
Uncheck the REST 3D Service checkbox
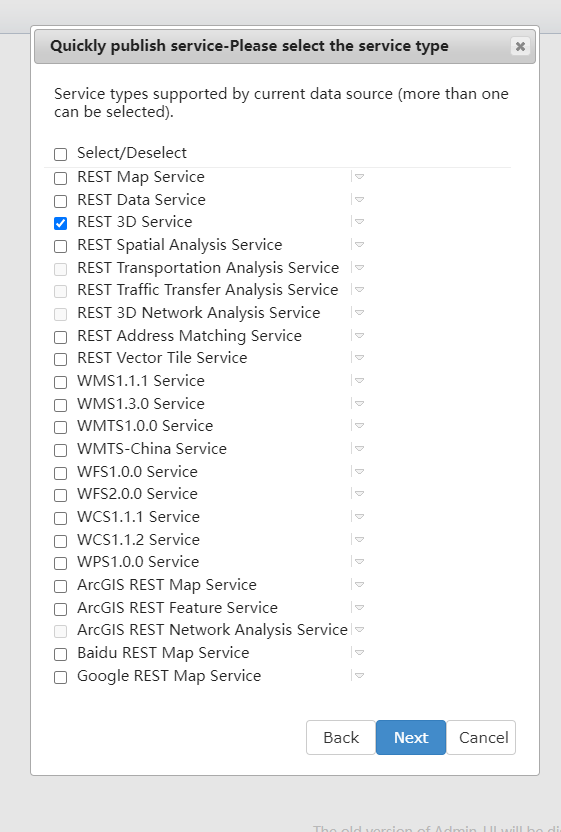[x=61, y=223]
